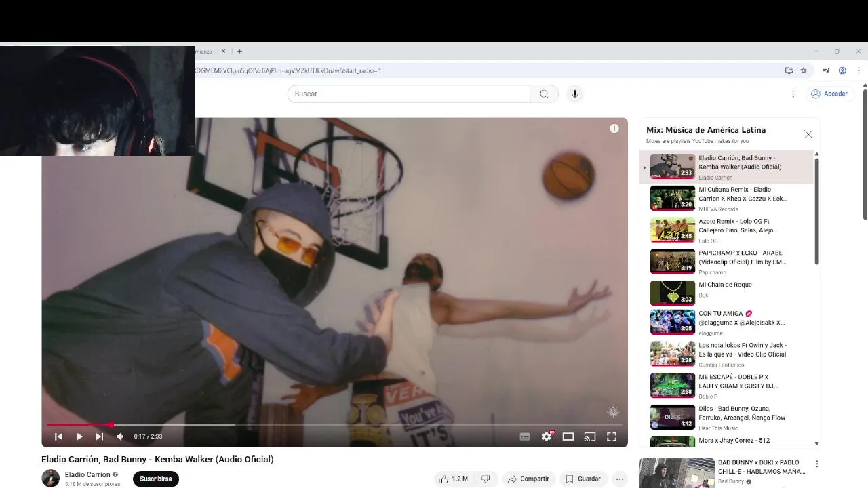The width and height of the screenshot is (868, 488).
Task: Open more actions menu under video
Action: pos(619,479)
